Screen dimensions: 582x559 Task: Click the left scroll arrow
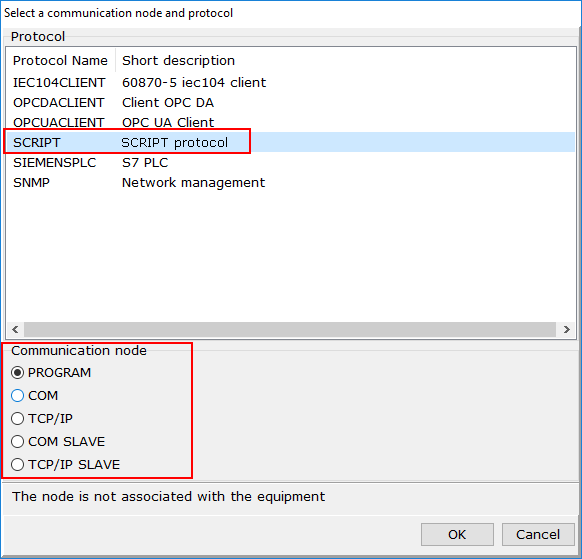pyautogui.click(x=15, y=329)
